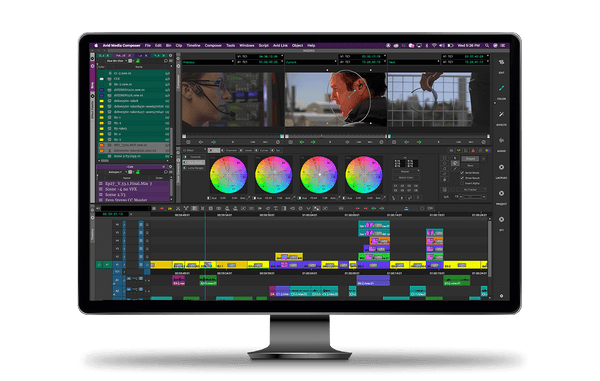
Task: Open the Edit workspace from right sidebar
Action: point(501,62)
